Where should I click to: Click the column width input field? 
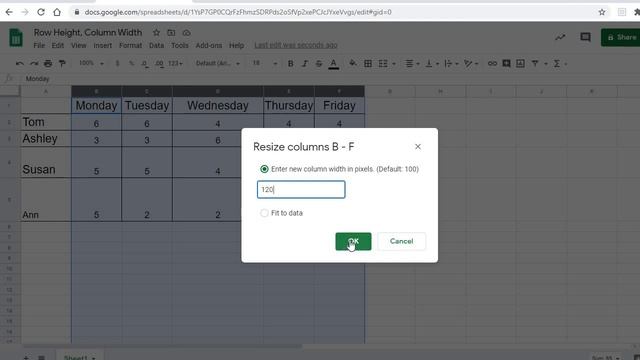[301, 189]
